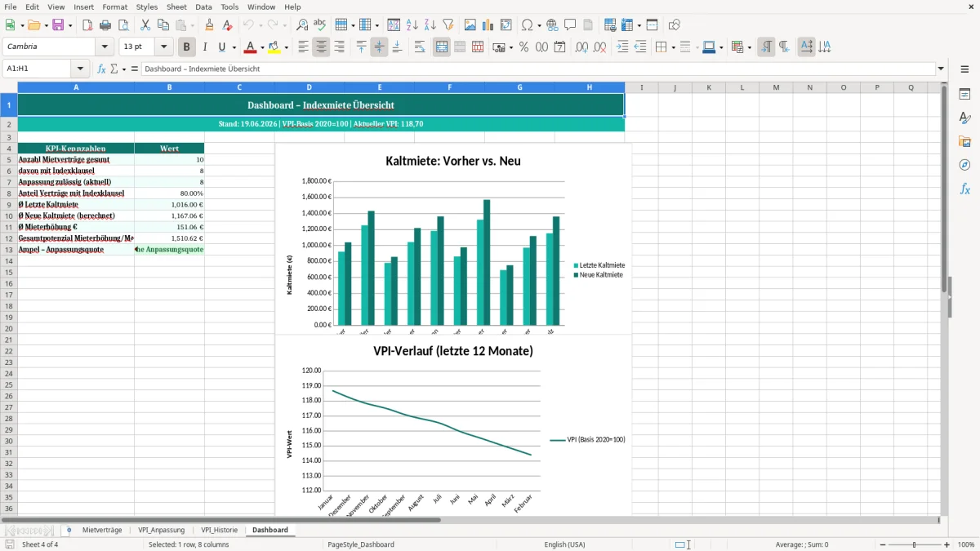Toggle print preview icon
The height and width of the screenshot is (551, 980).
[123, 25]
